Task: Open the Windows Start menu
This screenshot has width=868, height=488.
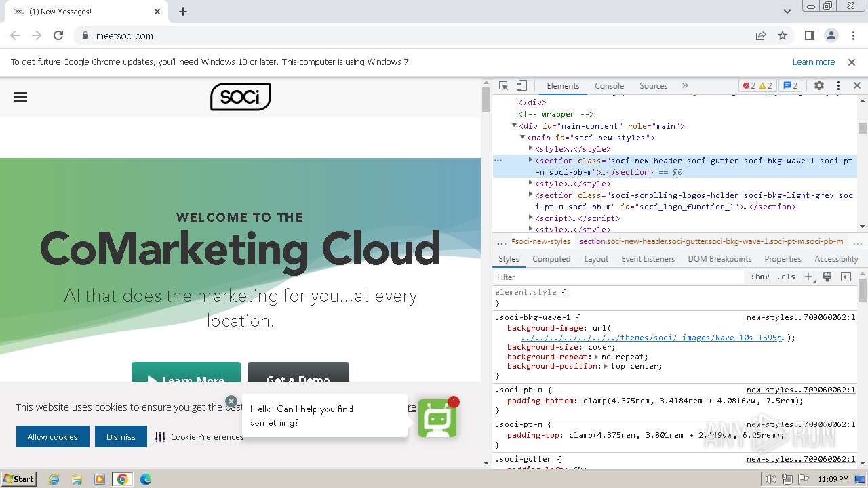Action: (x=19, y=479)
